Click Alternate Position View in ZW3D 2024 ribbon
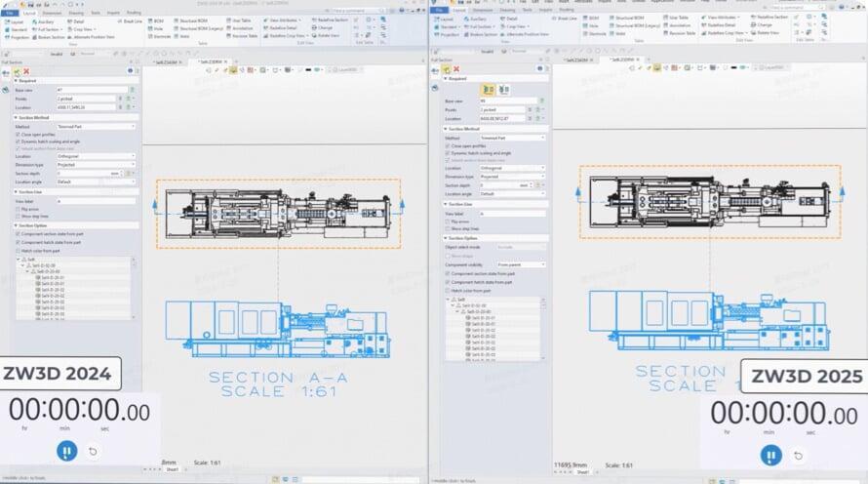 click(x=91, y=37)
